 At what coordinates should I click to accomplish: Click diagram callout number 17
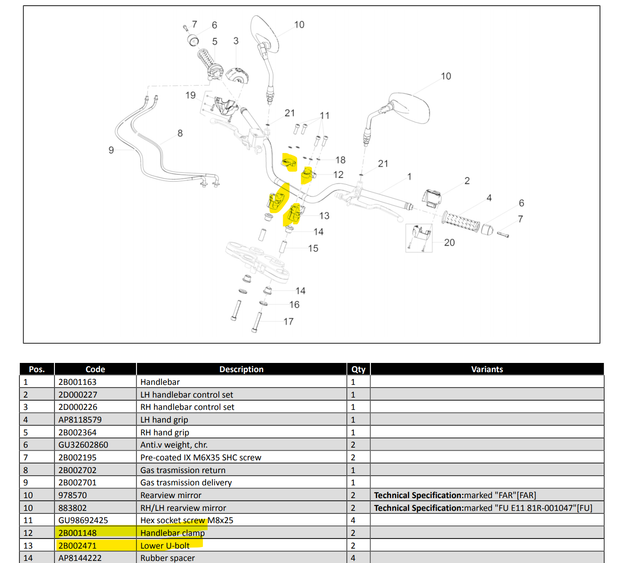pos(288,322)
